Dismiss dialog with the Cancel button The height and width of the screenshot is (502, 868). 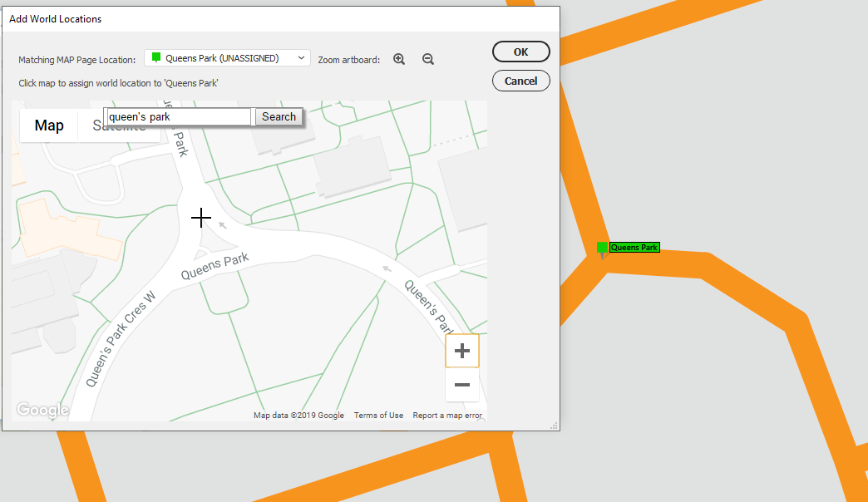(x=521, y=81)
